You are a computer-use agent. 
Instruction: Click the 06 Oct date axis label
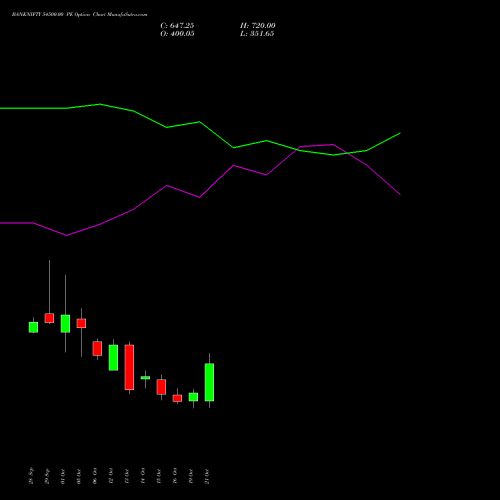coord(95,476)
